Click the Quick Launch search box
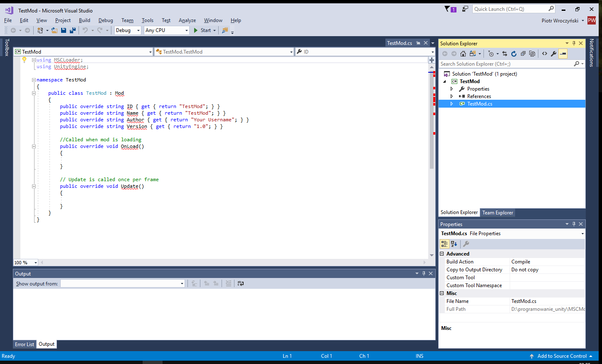This screenshot has height=364, width=602. pos(513,9)
